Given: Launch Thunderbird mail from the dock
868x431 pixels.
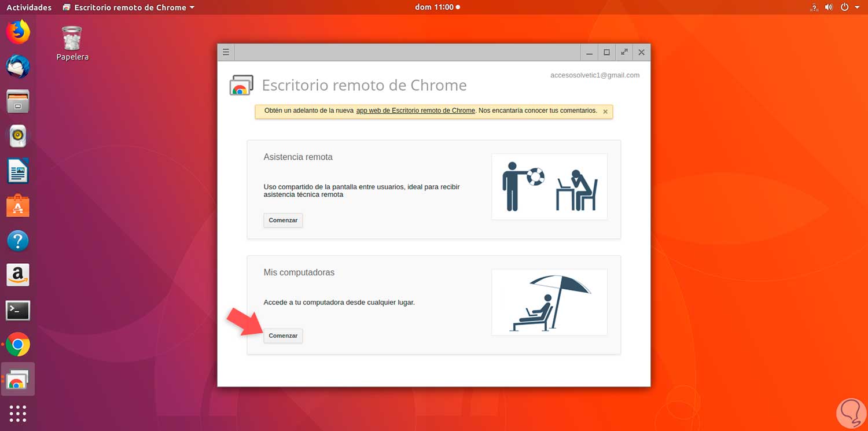Looking at the screenshot, I should (18, 67).
